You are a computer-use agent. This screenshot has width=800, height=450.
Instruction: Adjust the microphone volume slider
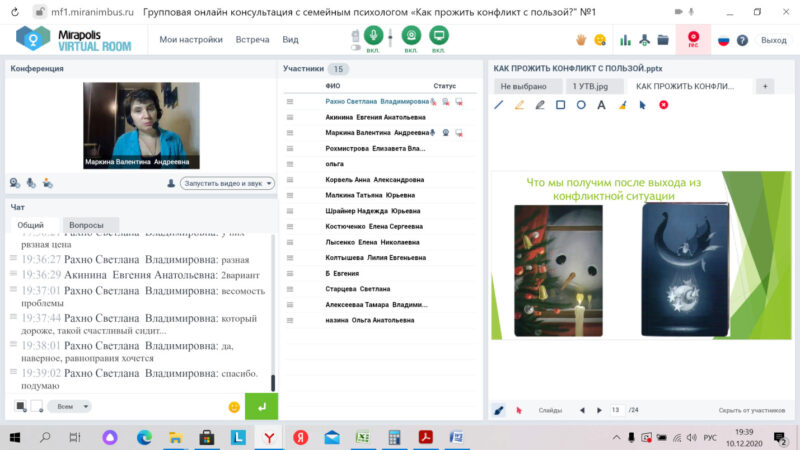coord(390,38)
